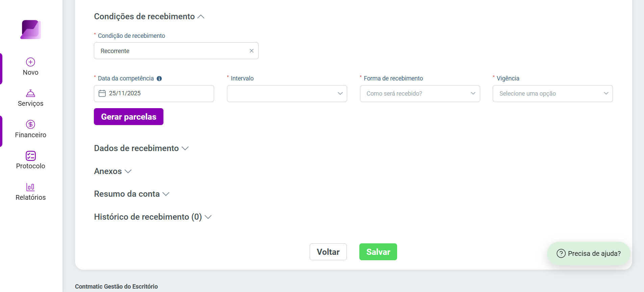Open the Relatórios chart icon
The height and width of the screenshot is (292, 644).
[31, 187]
